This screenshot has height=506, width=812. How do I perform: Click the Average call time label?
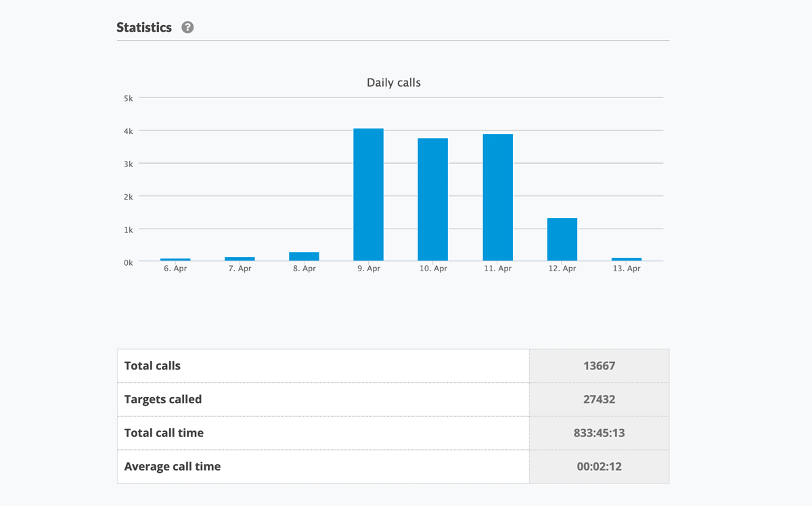point(173,466)
